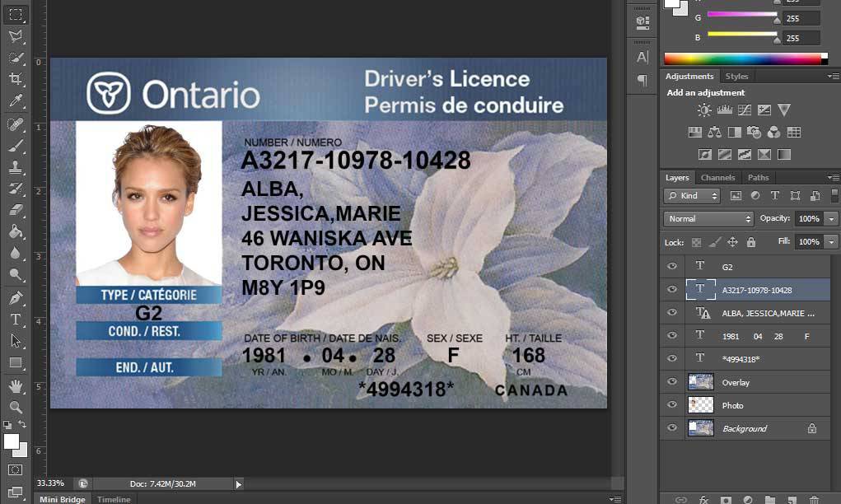
Task: Select the Polygonal Lasso tool
Action: pos(16,36)
